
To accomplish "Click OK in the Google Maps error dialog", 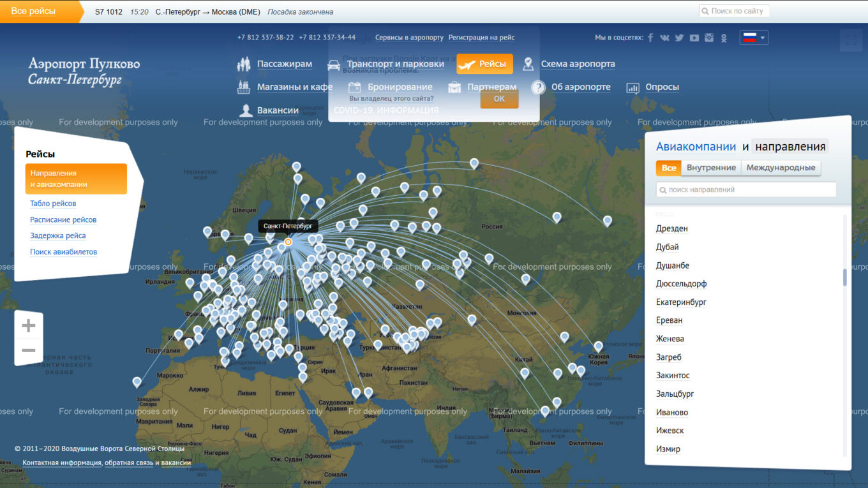I will point(499,99).
